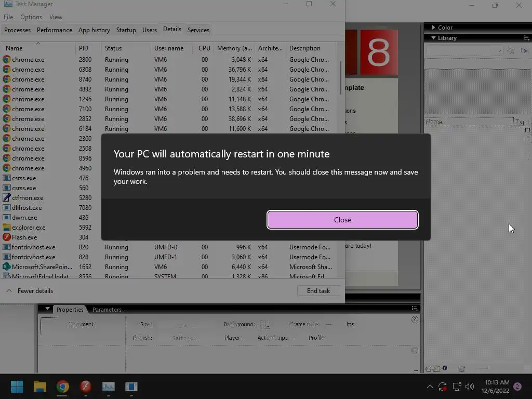Open the taskbar clock showing 10:13 AM
The width and height of the screenshot is (532, 399).
pos(495,387)
